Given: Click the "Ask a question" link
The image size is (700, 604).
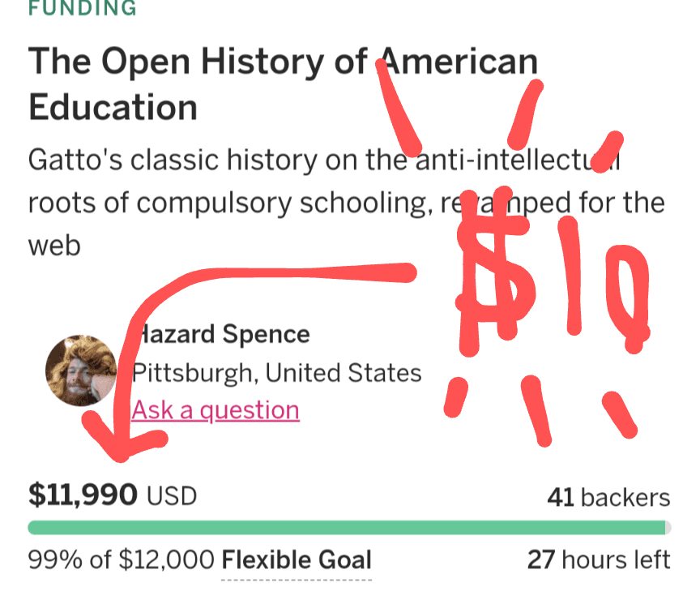Looking at the screenshot, I should click(216, 410).
